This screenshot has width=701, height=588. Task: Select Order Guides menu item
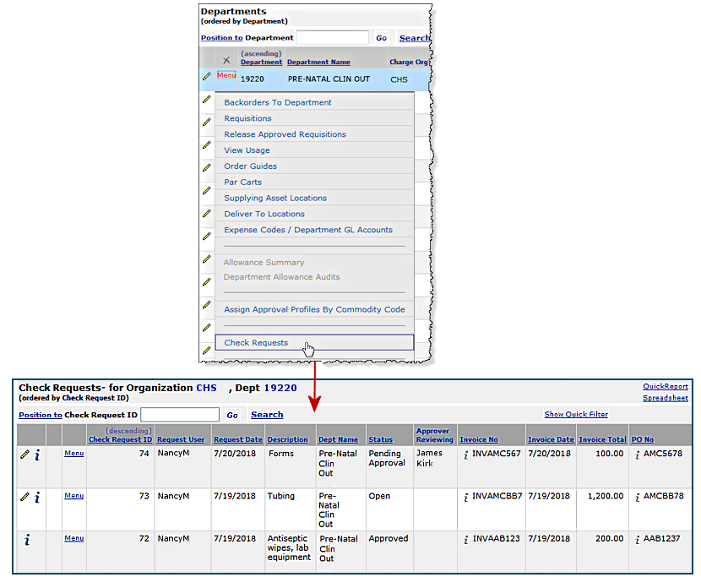point(250,166)
